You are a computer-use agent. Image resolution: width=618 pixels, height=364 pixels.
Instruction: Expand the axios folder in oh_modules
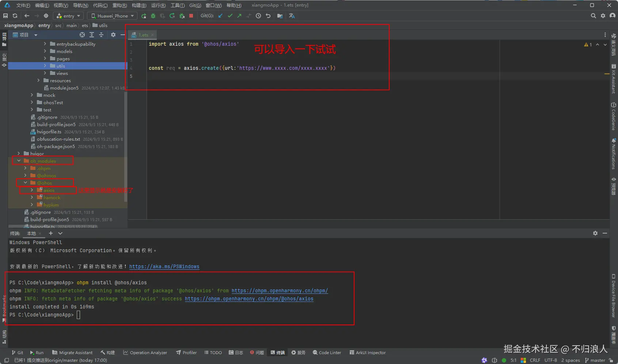tap(32, 190)
